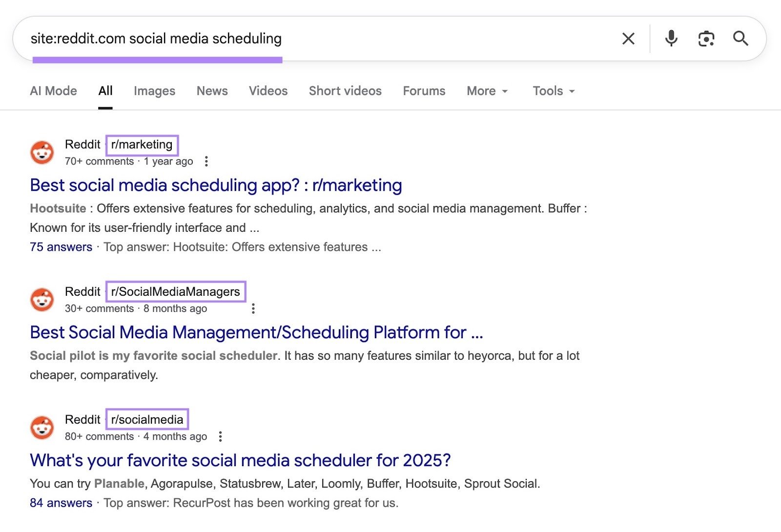The image size is (781, 532).
Task: Click the Reddit logo on the r/marketing result
Action: click(x=42, y=152)
